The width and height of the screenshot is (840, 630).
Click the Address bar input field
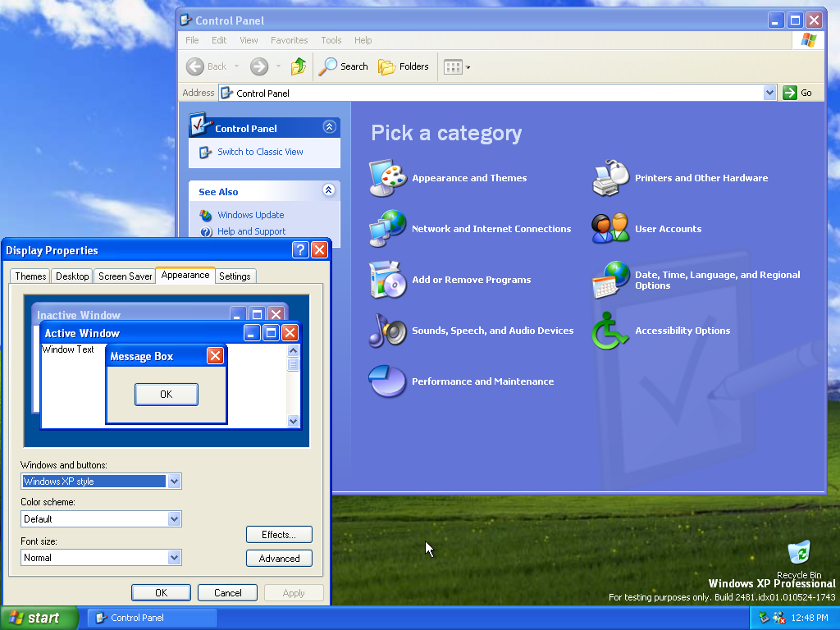point(491,93)
